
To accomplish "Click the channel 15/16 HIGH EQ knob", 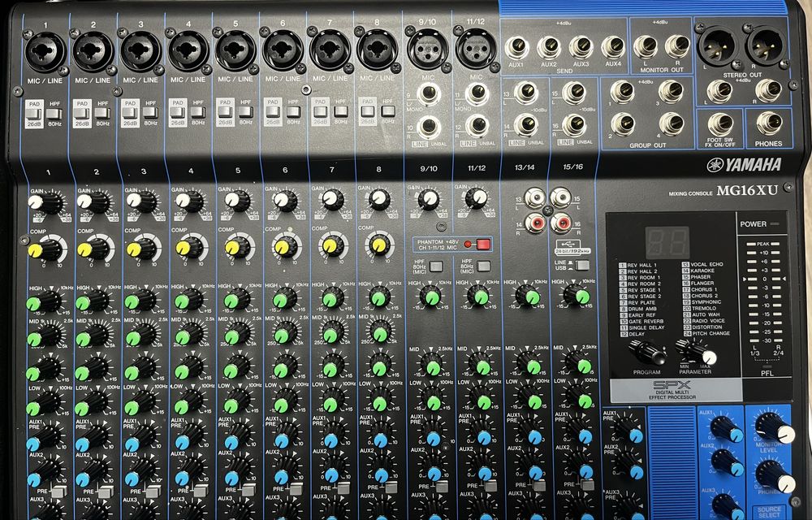I will point(576,295).
